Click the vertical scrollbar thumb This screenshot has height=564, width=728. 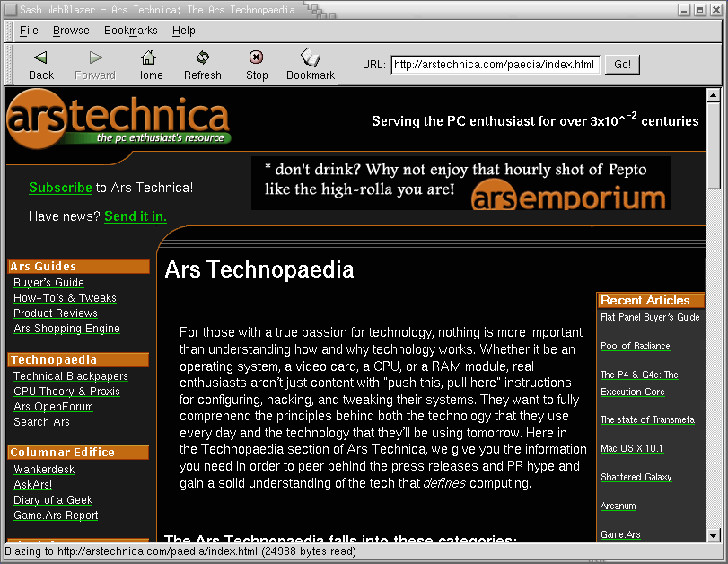[x=713, y=145]
